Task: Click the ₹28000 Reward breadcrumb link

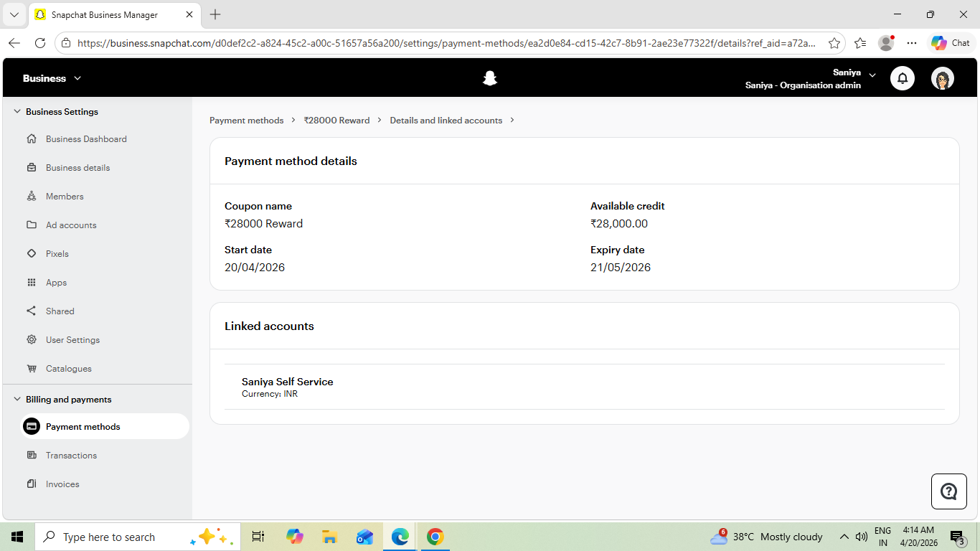Action: pyautogui.click(x=336, y=120)
